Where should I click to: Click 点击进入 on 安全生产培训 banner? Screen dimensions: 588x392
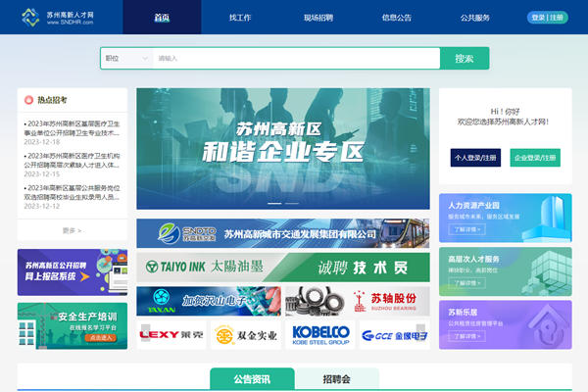click(x=101, y=337)
